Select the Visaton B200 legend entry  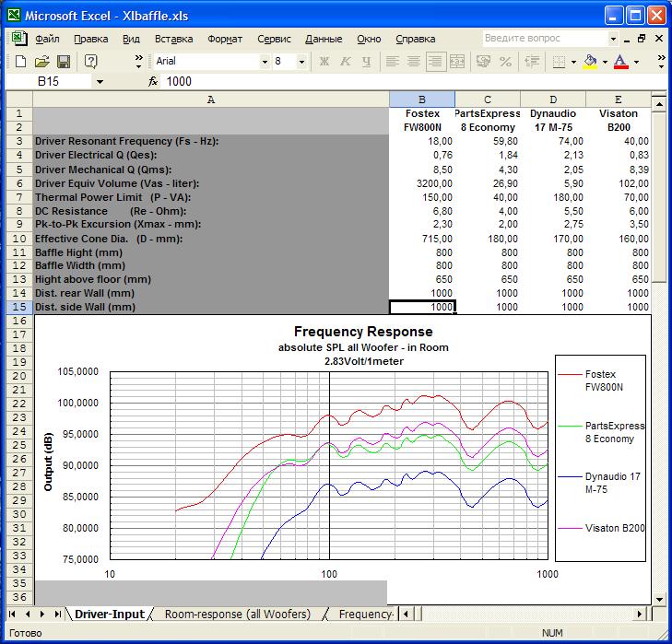click(602, 528)
